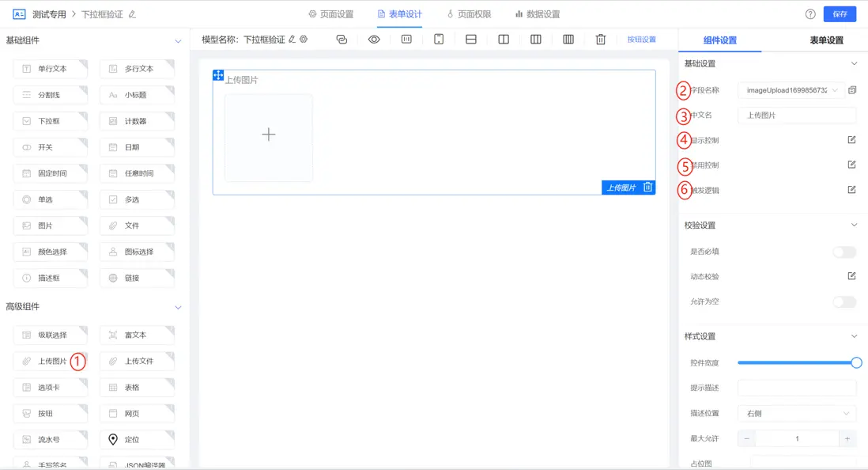Delete 上传图片 with trash icon on canvas
This screenshot has width=868, height=470.
647,188
